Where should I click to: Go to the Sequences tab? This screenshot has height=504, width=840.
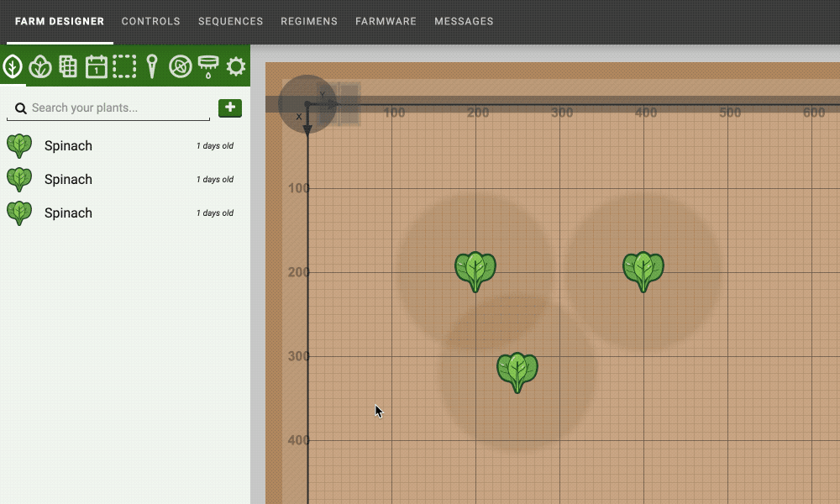tap(230, 21)
